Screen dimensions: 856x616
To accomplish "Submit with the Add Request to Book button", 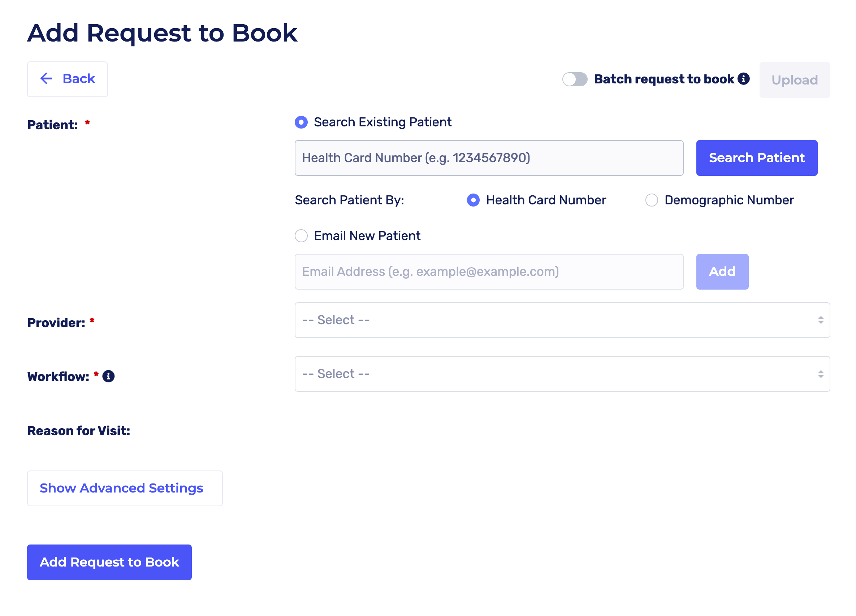I will tap(109, 562).
